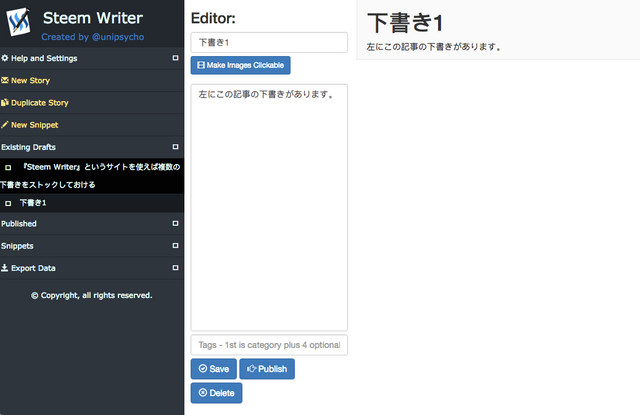Open the draft titled 『Steem Writer』というサイトを使えば
The height and width of the screenshot is (415, 640).
[x=92, y=176]
